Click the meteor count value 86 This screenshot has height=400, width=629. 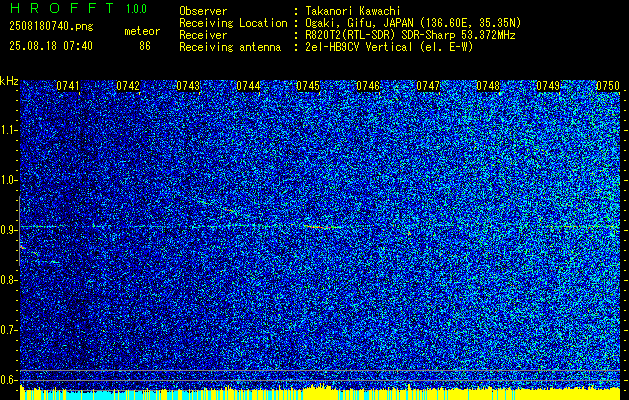tap(145, 46)
